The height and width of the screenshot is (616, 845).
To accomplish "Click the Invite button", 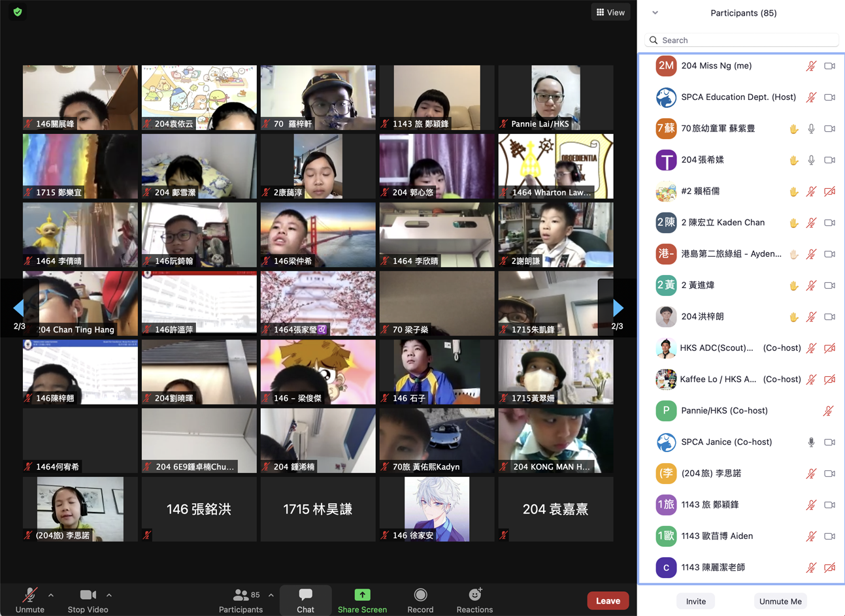I will click(x=695, y=601).
